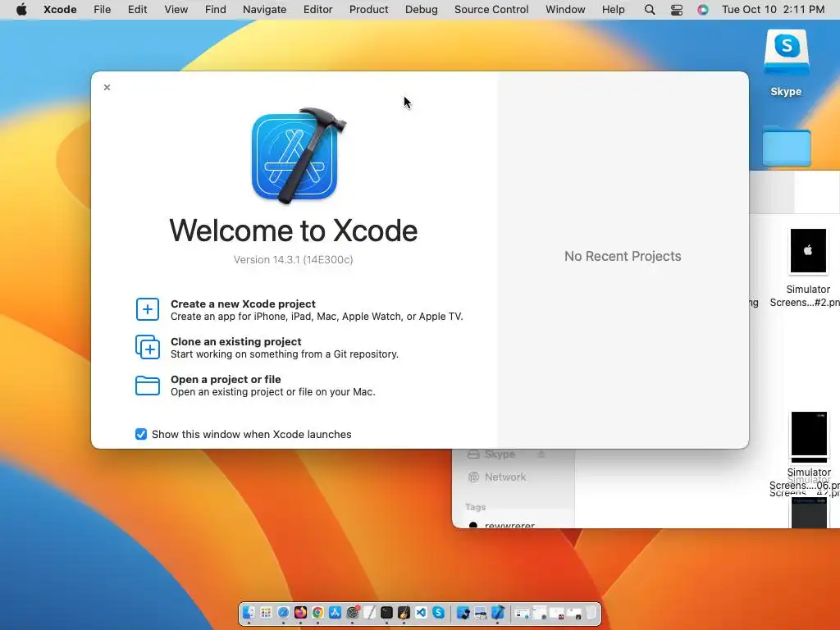This screenshot has width=840, height=630.
Task: Open the Navigate menu
Action: [x=265, y=10]
